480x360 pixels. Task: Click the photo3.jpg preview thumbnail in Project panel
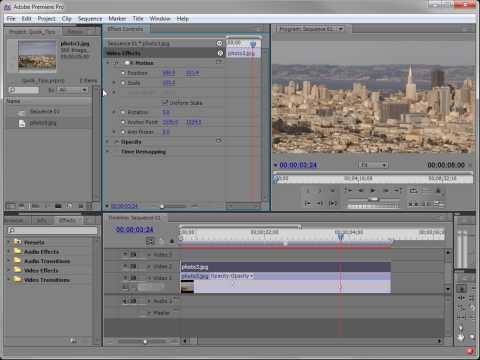(x=37, y=55)
